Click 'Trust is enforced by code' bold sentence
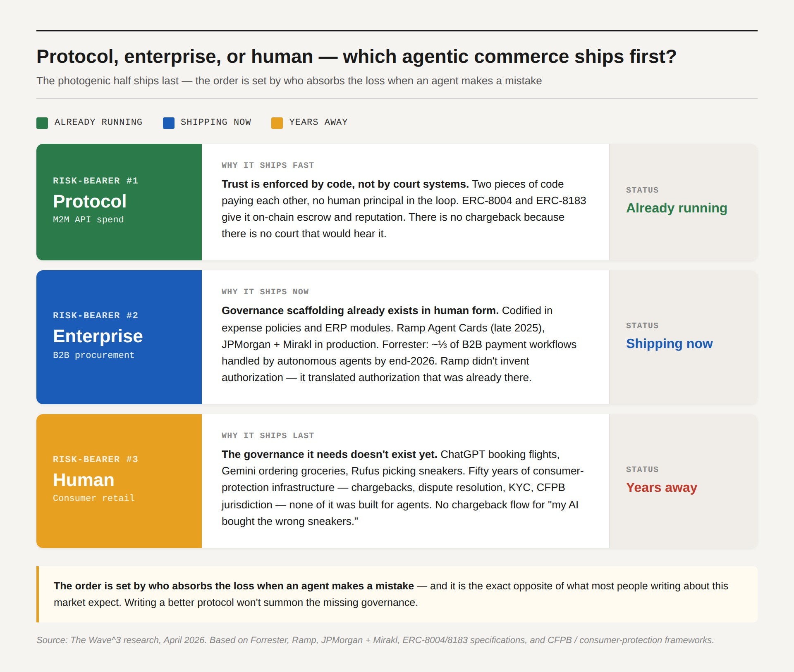The height and width of the screenshot is (672, 794). pyautogui.click(x=345, y=184)
